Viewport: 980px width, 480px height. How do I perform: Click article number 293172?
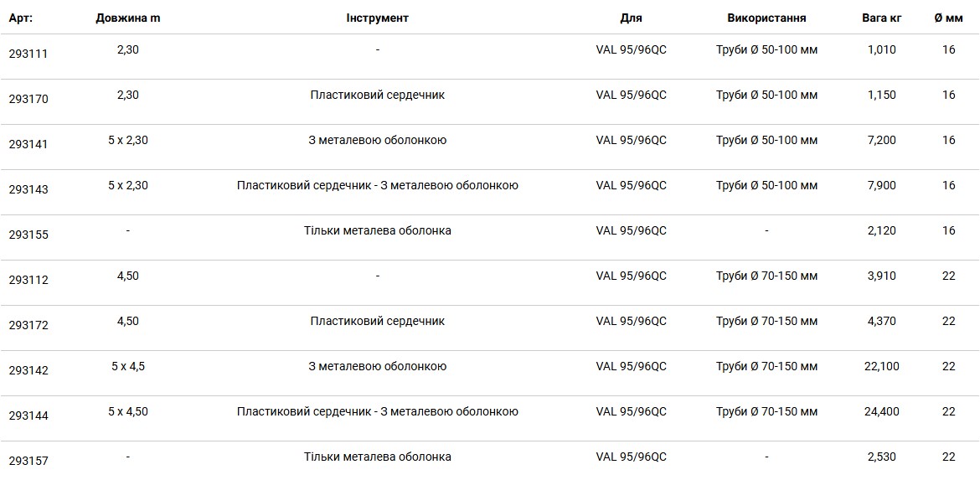(x=28, y=325)
